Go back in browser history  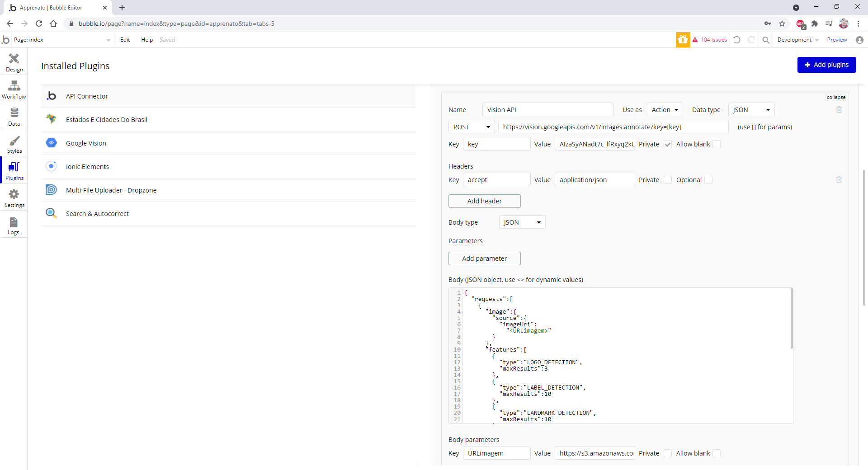pos(10,23)
